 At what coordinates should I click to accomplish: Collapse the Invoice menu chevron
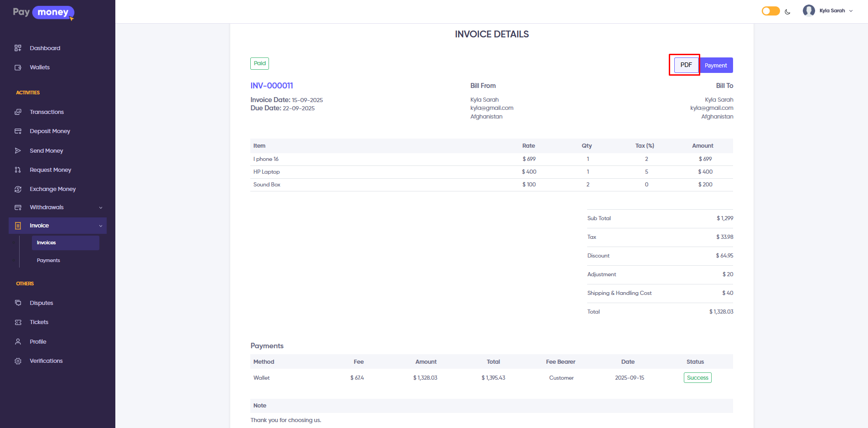pos(101,226)
